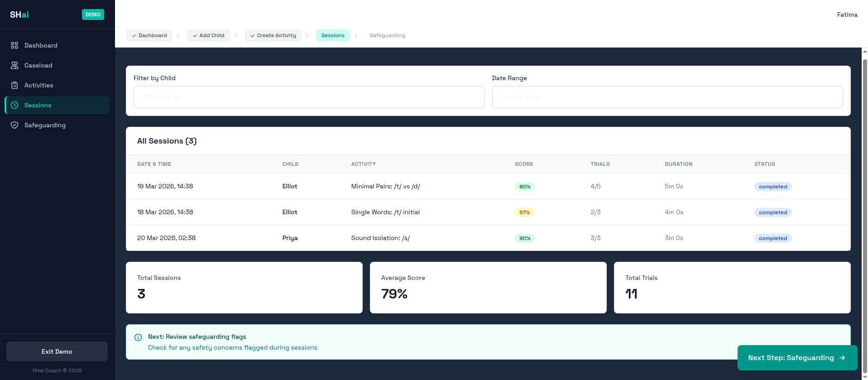Click the Activities clipboard icon

click(x=14, y=85)
